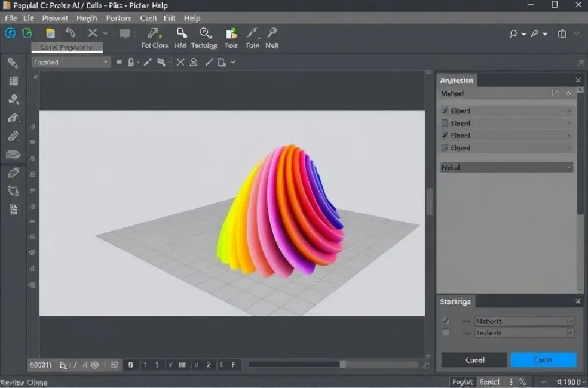Screen dimensions: 588x388
Task: Click the paperclip icon in left sidebar
Action: [x=13, y=136]
